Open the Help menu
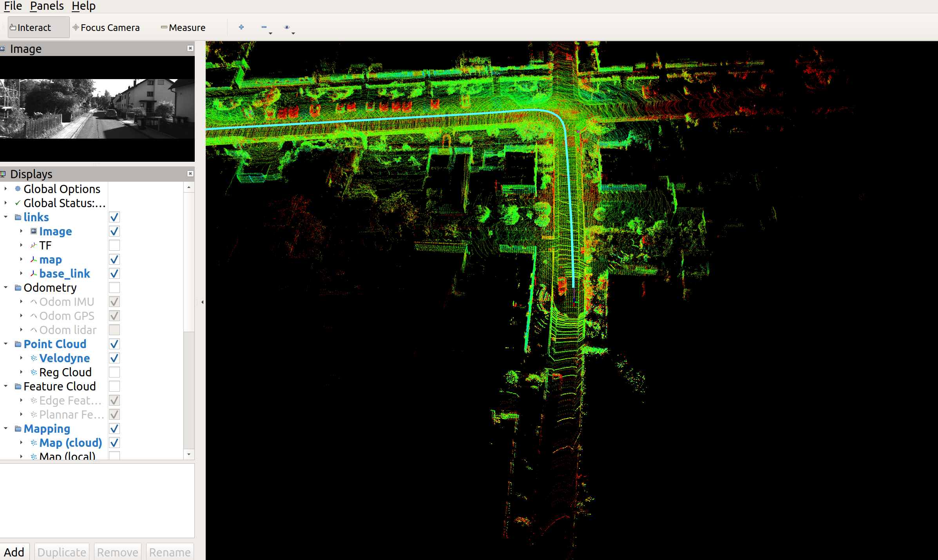938x560 pixels. [x=83, y=6]
